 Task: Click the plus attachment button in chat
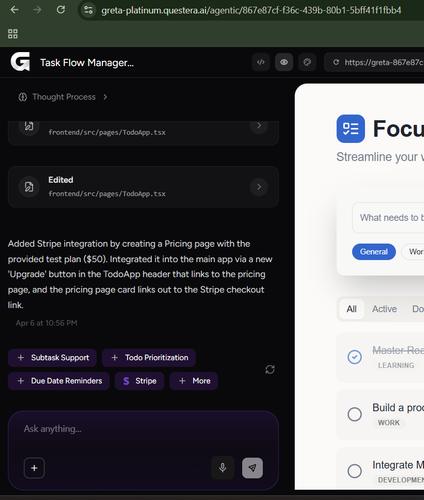point(34,468)
